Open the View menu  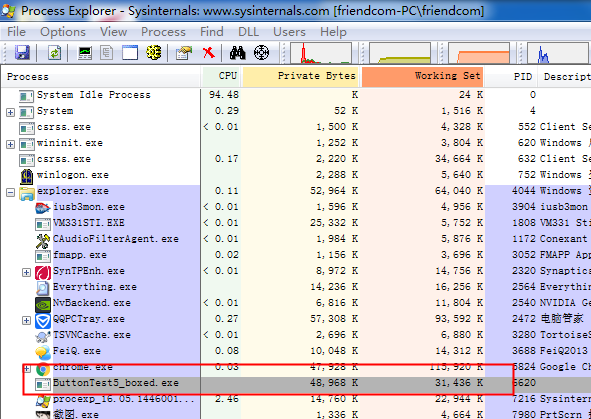pyautogui.click(x=113, y=32)
